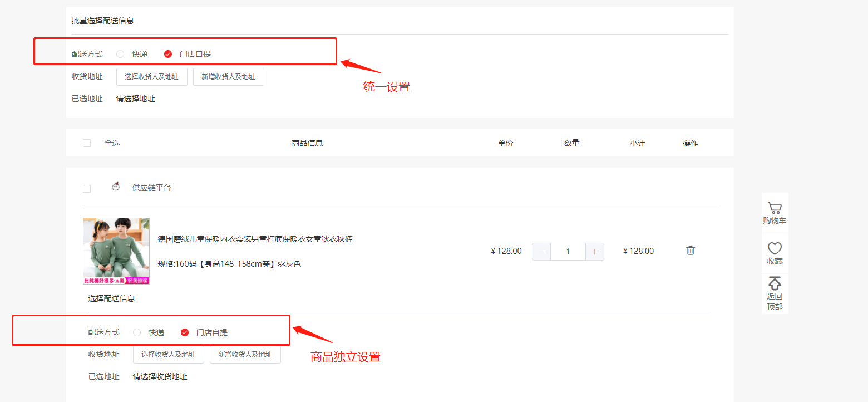Click the 供应链平台 store logo icon

pos(116,186)
